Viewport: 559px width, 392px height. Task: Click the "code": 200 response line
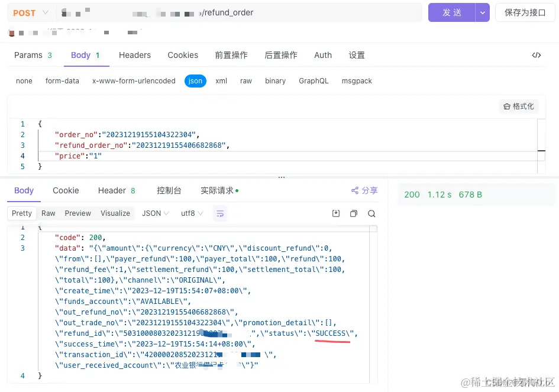click(80, 238)
